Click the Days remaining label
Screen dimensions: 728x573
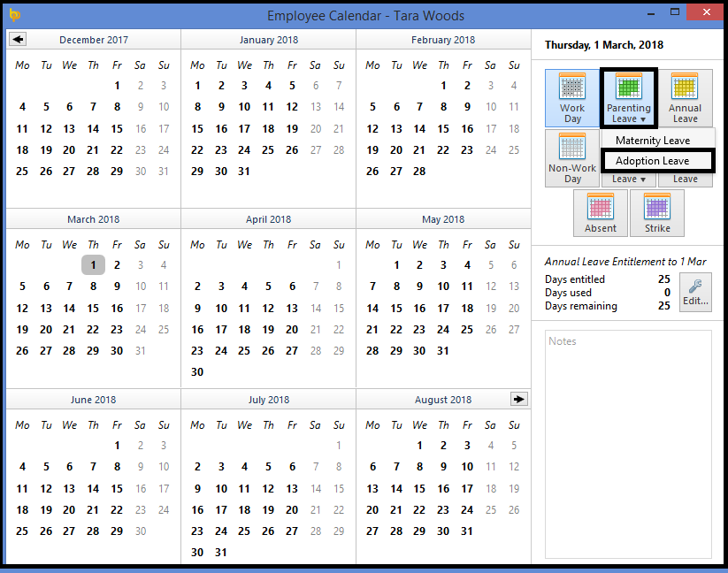click(581, 306)
